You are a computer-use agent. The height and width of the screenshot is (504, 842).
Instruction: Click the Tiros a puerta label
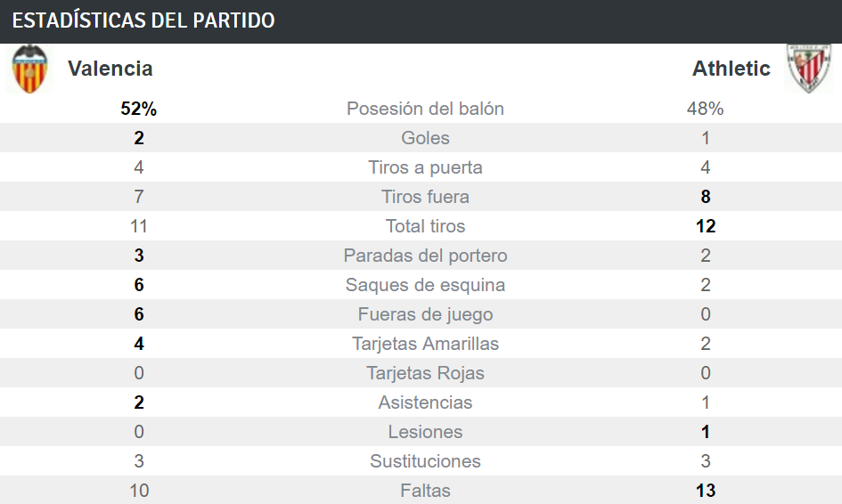425,167
